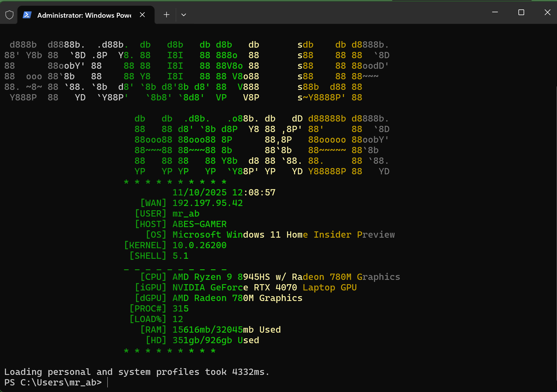Close the Windows Terminal window

coord(547,12)
